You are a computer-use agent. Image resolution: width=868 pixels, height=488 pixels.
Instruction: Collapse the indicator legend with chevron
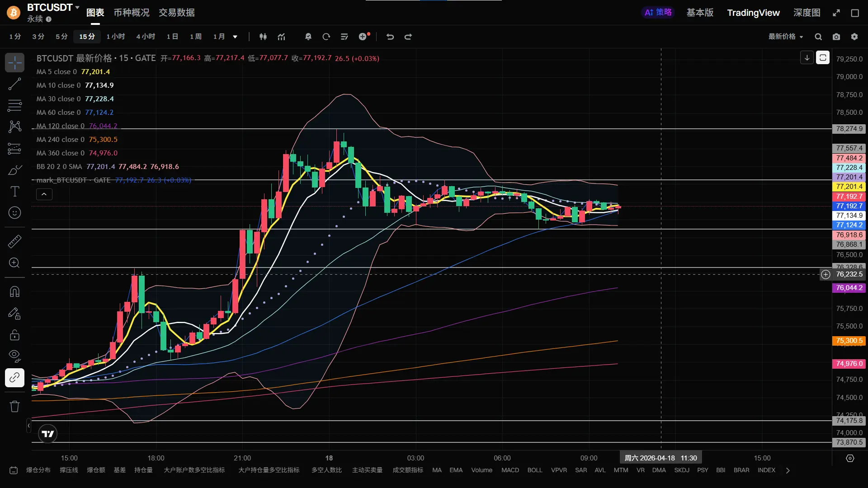coord(44,194)
